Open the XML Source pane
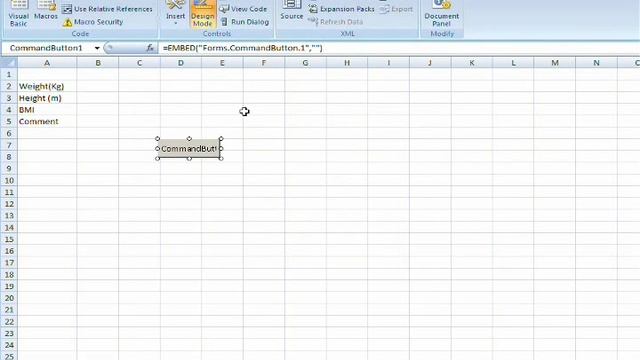The image size is (640, 360). pyautogui.click(x=291, y=11)
